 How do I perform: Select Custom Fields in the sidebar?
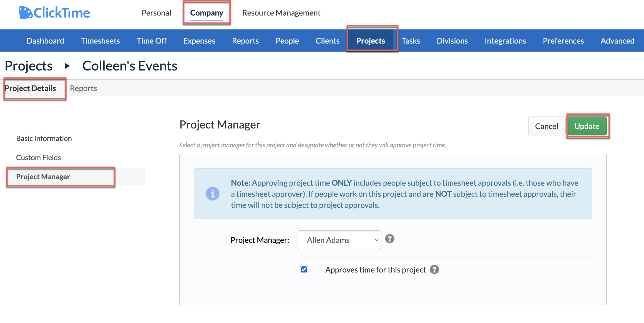pos(38,157)
